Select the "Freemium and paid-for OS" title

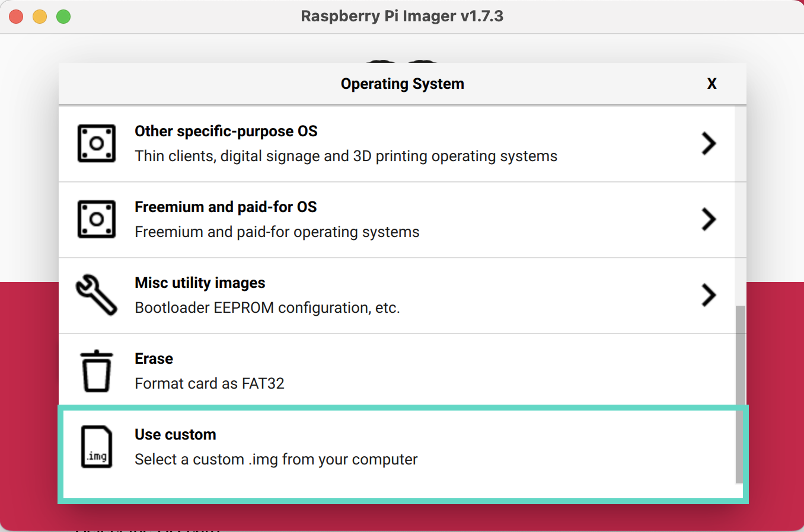point(226,207)
